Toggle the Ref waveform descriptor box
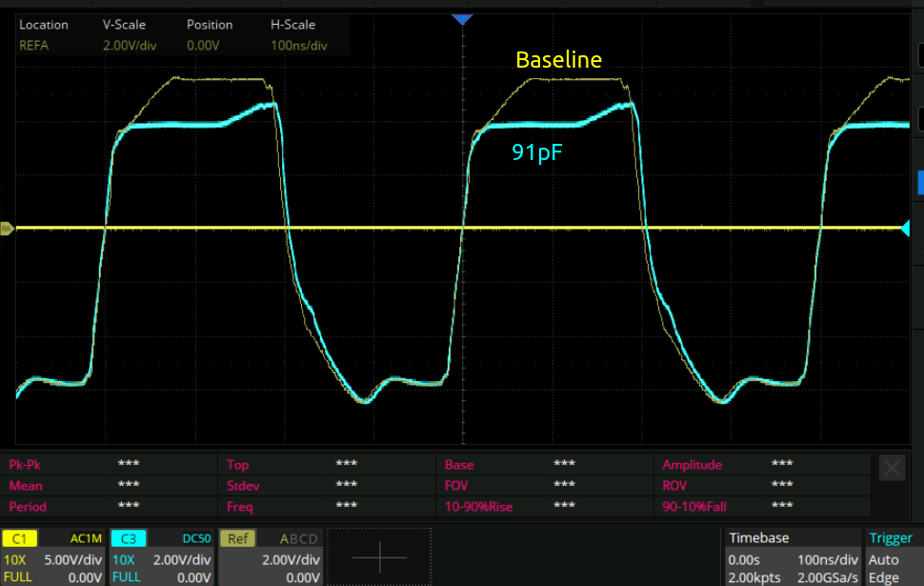This screenshot has width=924, height=586. [271, 557]
